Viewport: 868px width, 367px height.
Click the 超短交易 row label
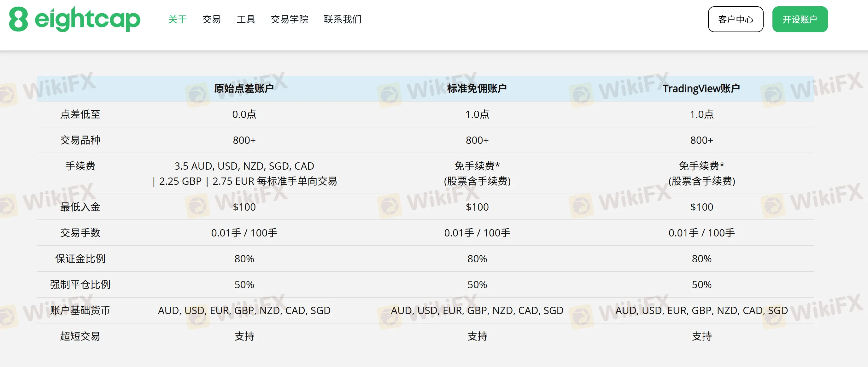pos(80,336)
